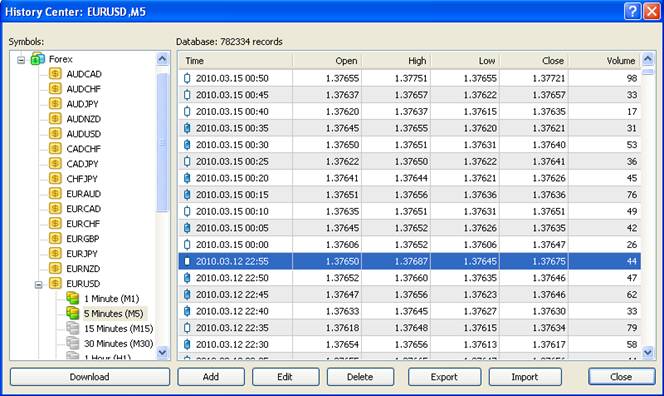Image resolution: width=664 pixels, height=396 pixels.
Task: Click the Delete button
Action: click(x=360, y=377)
